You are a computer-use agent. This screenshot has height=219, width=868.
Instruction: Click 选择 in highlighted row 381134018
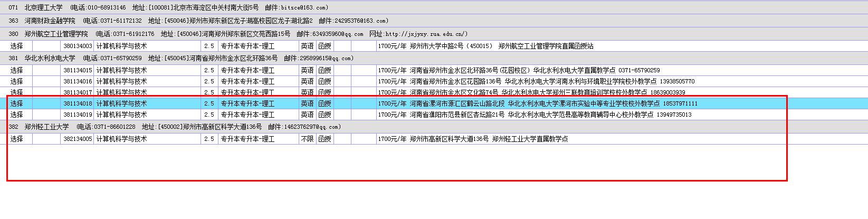pos(17,103)
